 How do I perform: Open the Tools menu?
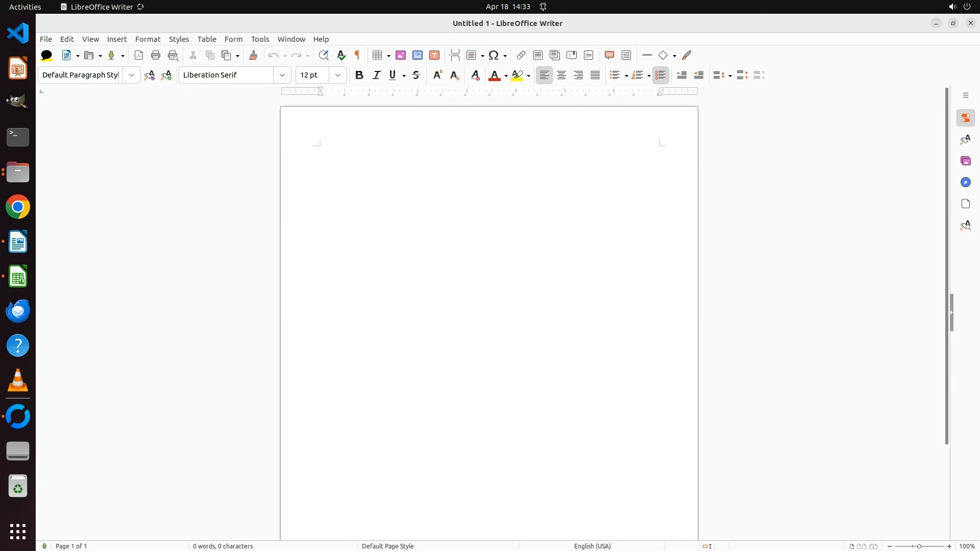coord(260,39)
